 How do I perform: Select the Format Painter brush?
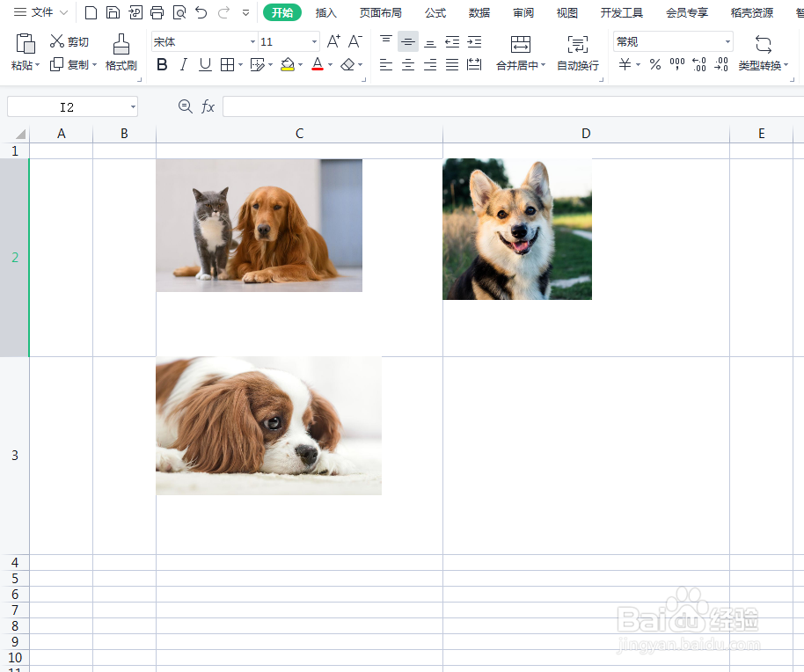click(121, 52)
